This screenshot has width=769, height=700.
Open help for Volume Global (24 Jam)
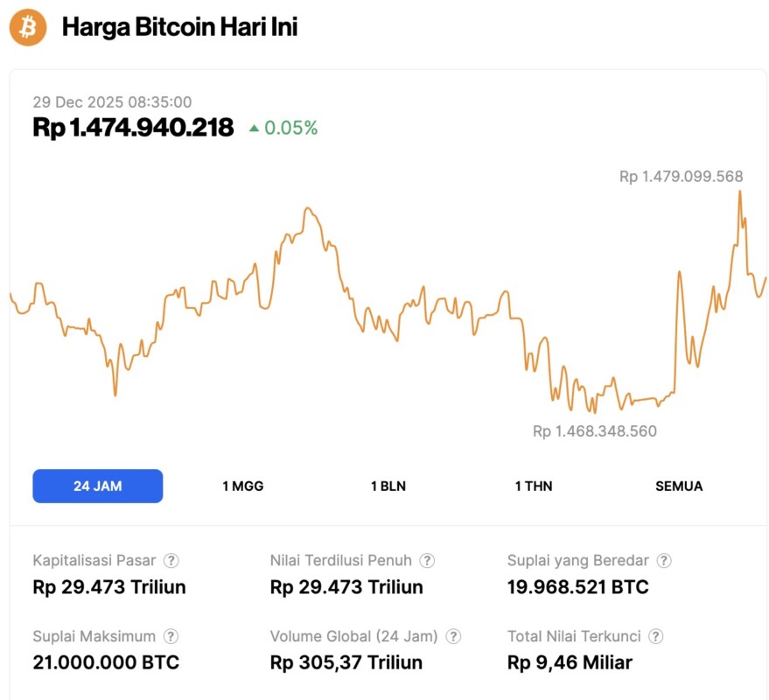click(x=455, y=636)
